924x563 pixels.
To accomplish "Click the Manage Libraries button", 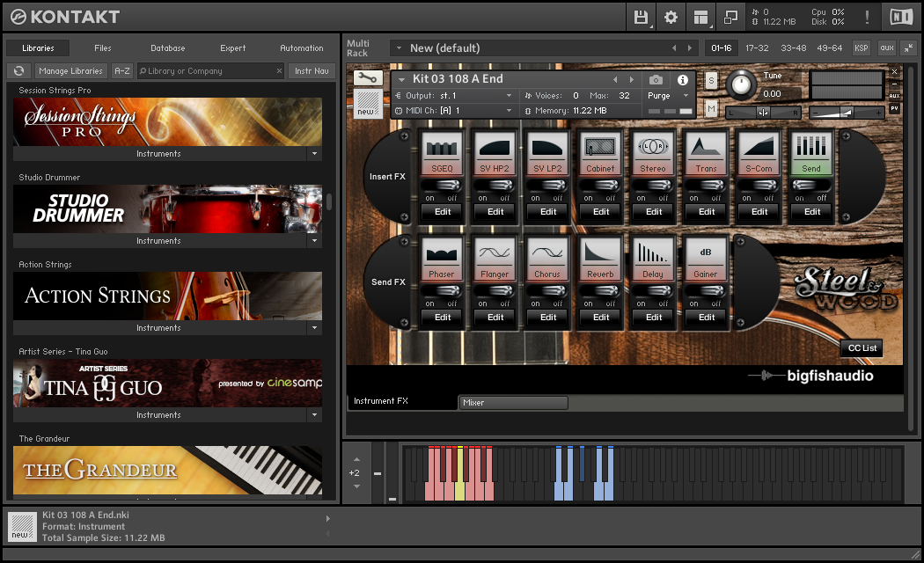I will 71,71.
